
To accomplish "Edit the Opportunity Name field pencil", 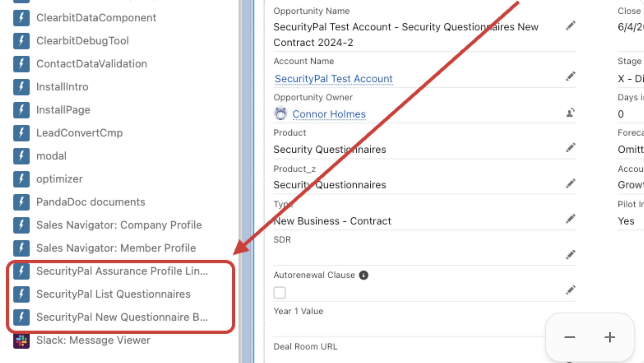I will 570,26.
